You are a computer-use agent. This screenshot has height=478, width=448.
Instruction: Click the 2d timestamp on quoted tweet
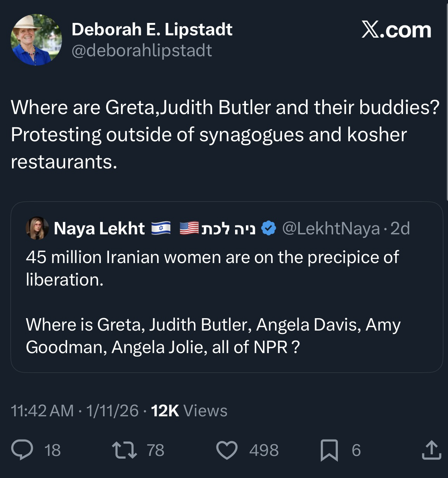[x=400, y=228]
